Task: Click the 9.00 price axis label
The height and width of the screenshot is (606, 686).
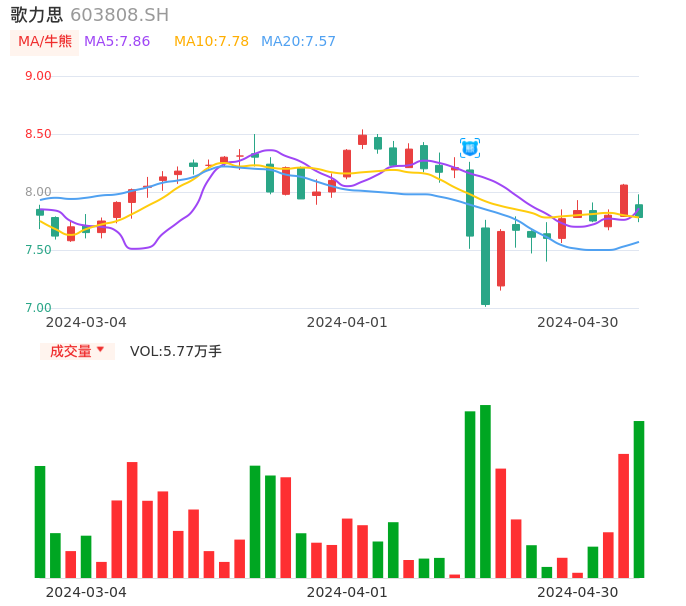Action: [38, 76]
